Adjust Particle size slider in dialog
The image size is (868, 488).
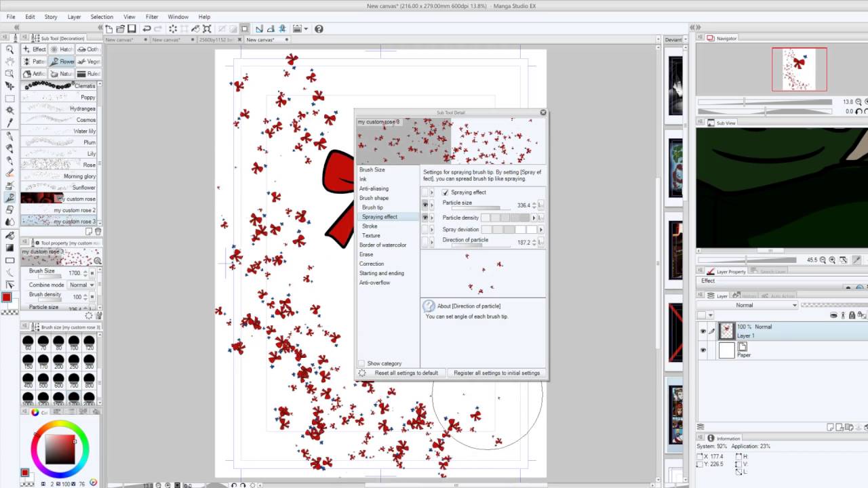pos(476,208)
